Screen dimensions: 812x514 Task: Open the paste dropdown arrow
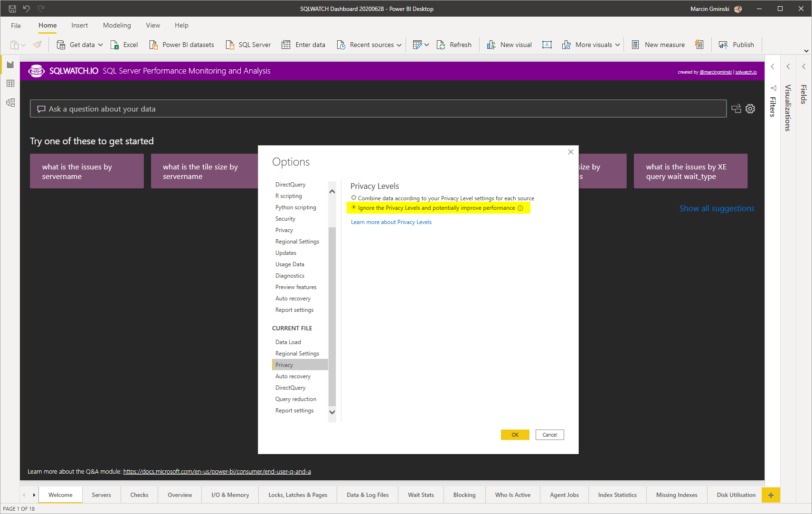(x=23, y=45)
